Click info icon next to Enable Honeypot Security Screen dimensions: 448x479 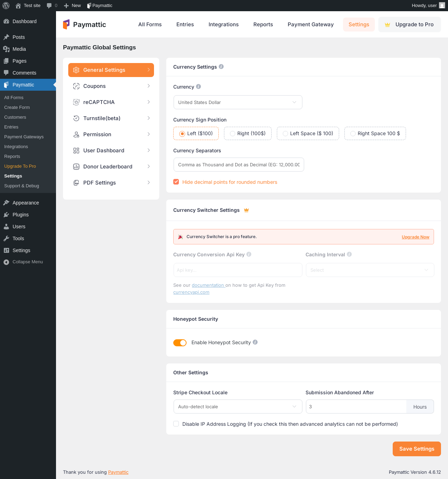pyautogui.click(x=255, y=342)
